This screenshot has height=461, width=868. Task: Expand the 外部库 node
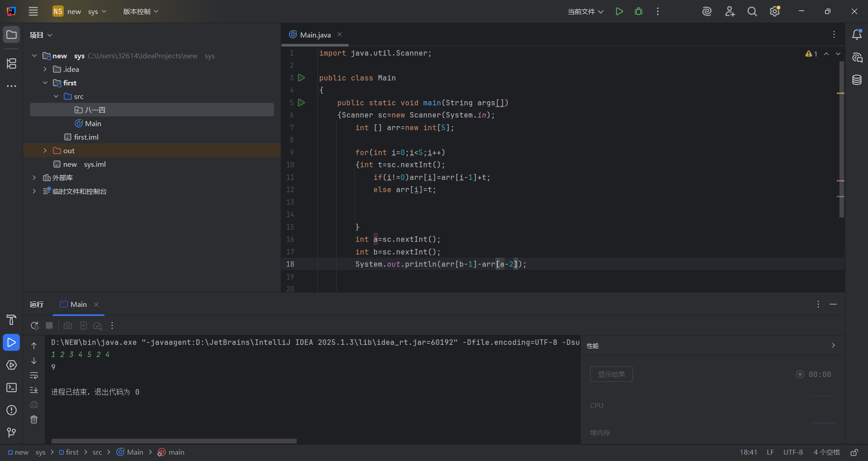coord(34,178)
